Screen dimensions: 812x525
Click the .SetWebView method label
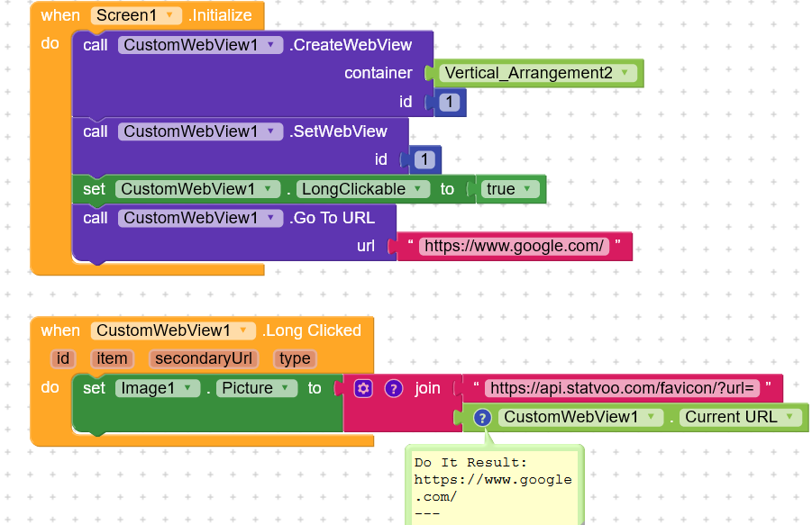pos(338,131)
